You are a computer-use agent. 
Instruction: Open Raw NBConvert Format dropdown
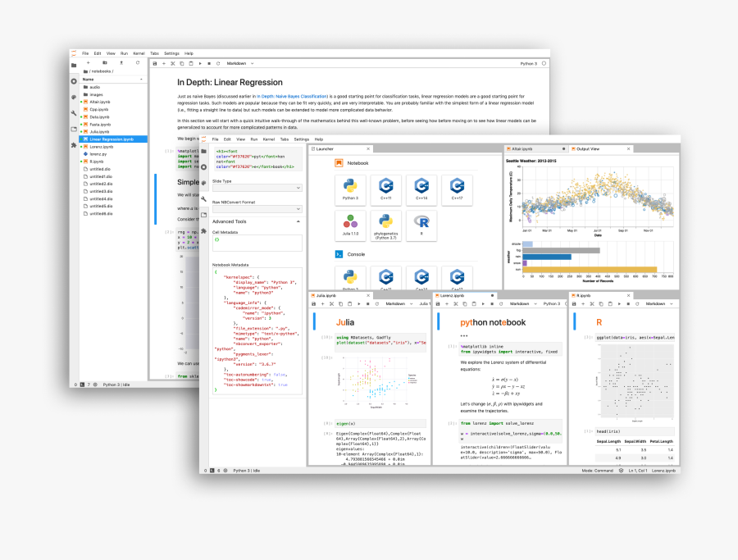(x=257, y=209)
